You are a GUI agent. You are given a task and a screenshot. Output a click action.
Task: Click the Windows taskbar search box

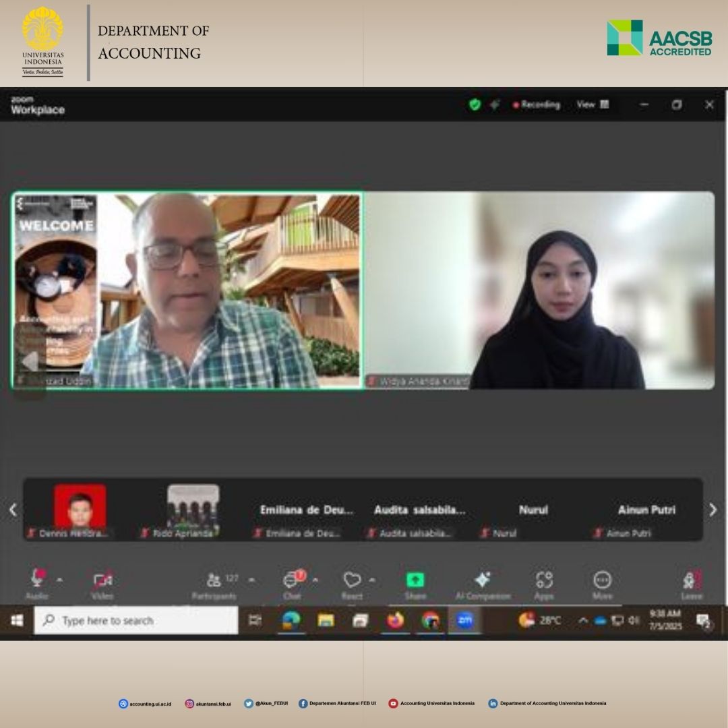click(x=136, y=620)
